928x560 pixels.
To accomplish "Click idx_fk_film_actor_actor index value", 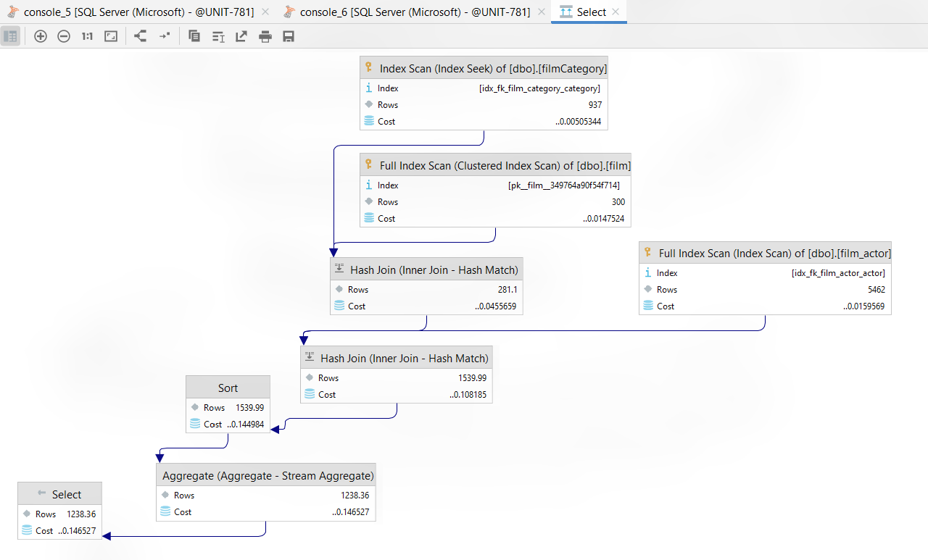I will click(x=838, y=273).
